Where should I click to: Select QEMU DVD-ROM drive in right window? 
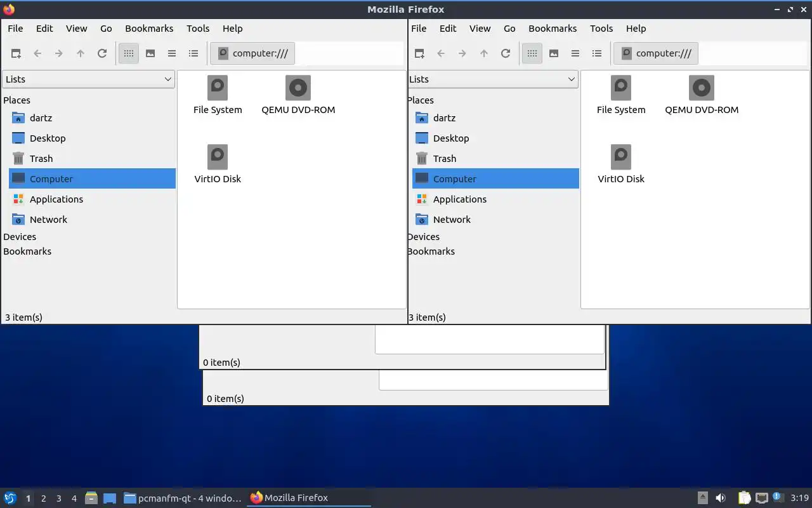click(x=702, y=95)
